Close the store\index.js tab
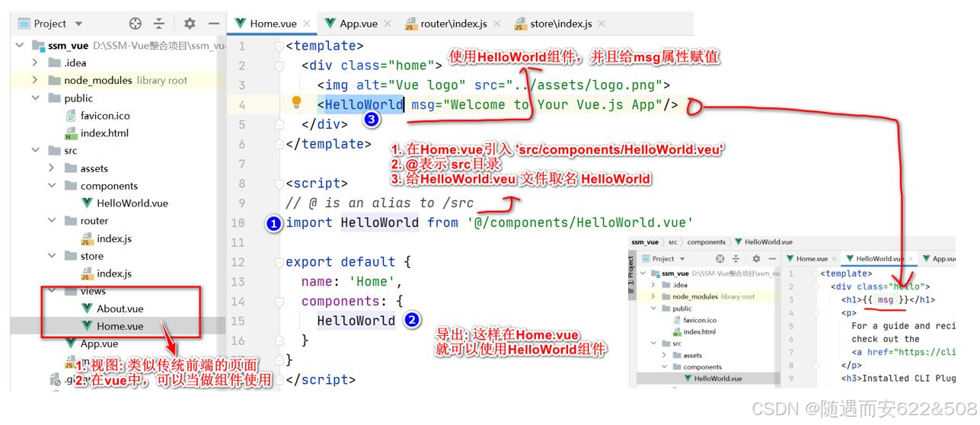 point(601,24)
